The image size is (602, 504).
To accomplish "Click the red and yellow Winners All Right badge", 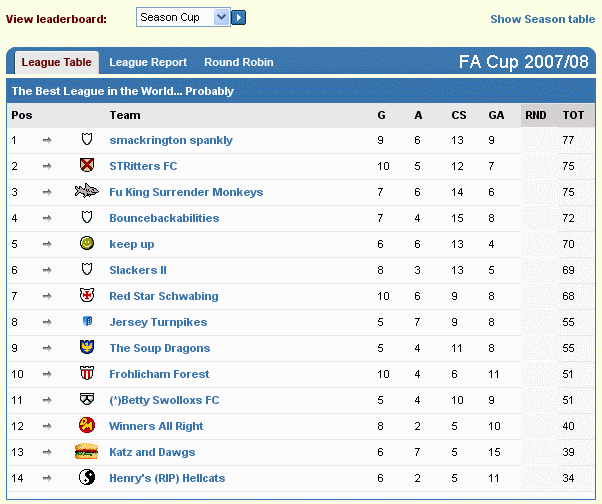I will 87,425.
